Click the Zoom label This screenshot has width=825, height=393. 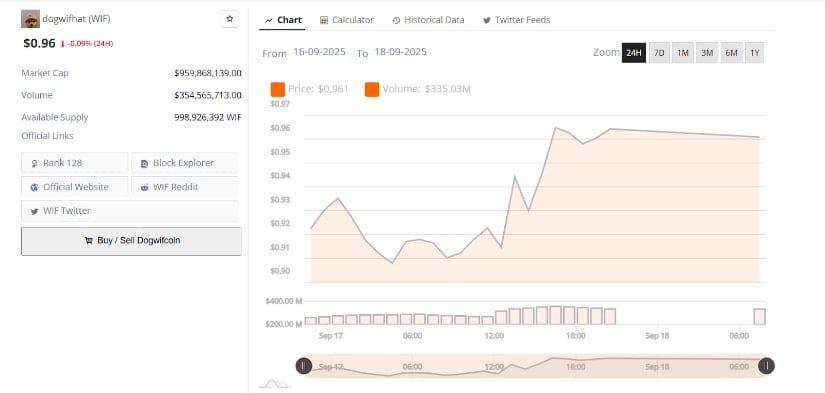[606, 53]
